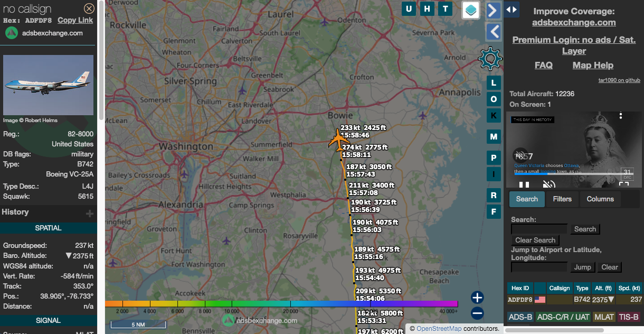Toggle the K map button
The image size is (644, 334).
[x=494, y=116]
